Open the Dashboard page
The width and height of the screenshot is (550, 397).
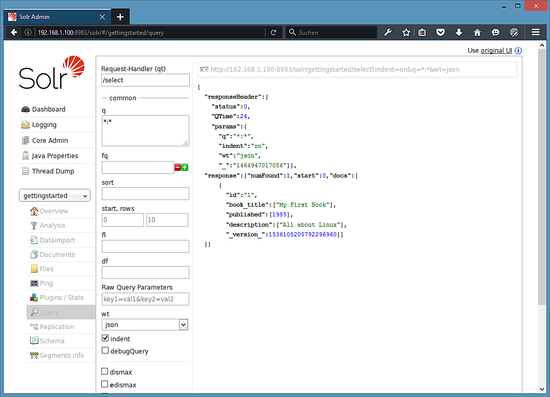click(x=48, y=109)
